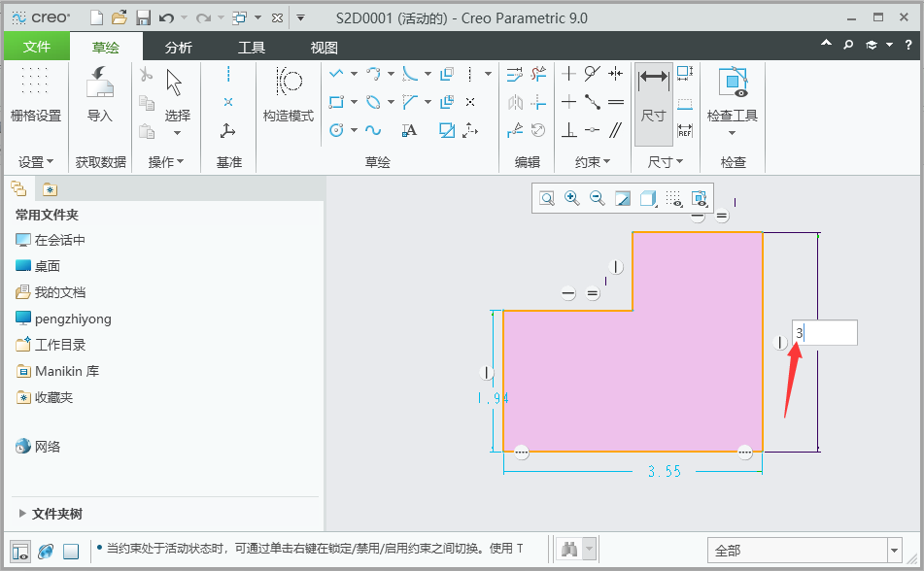Expand the Fillet tool dropdown
The image size is (924, 571).
[428, 74]
